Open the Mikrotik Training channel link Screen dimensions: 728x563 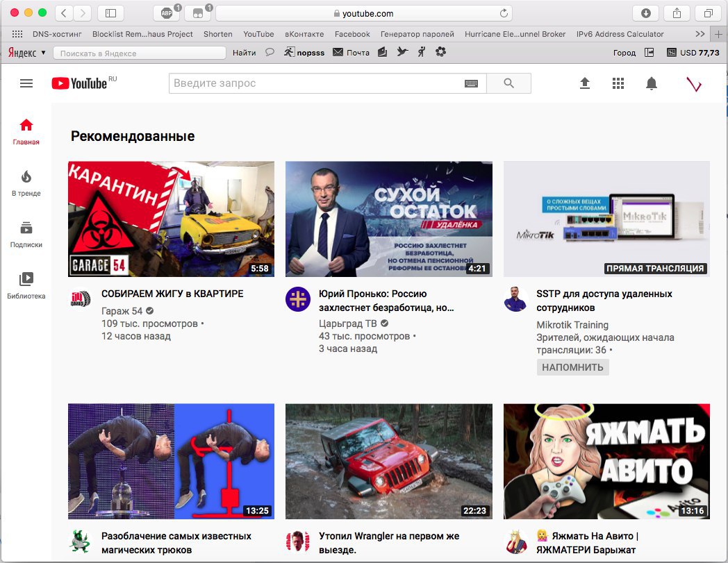tap(572, 325)
